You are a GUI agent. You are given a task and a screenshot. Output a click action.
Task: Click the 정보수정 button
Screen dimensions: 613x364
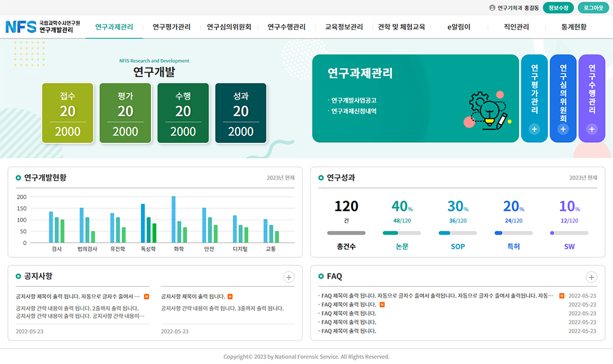(x=558, y=8)
